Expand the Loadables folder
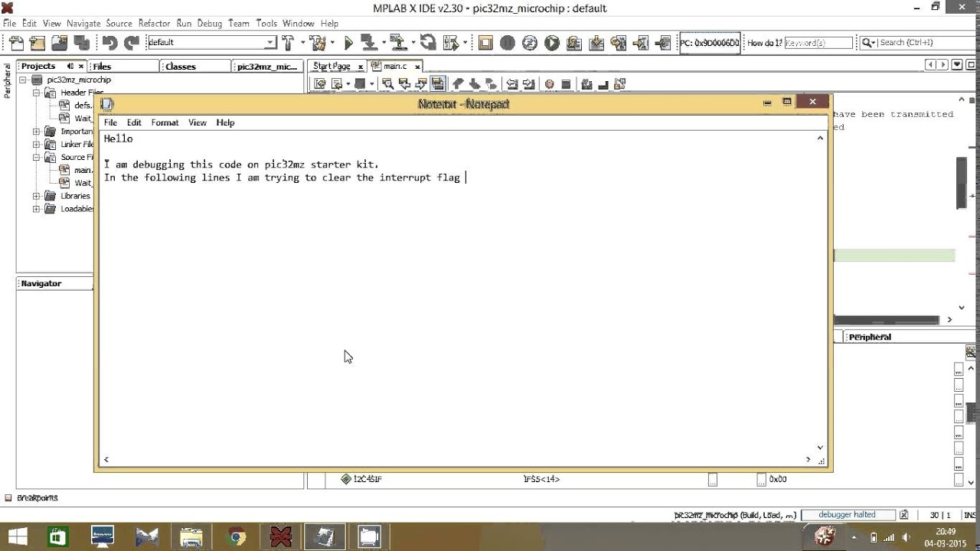Image resolution: width=980 pixels, height=551 pixels. point(36,209)
